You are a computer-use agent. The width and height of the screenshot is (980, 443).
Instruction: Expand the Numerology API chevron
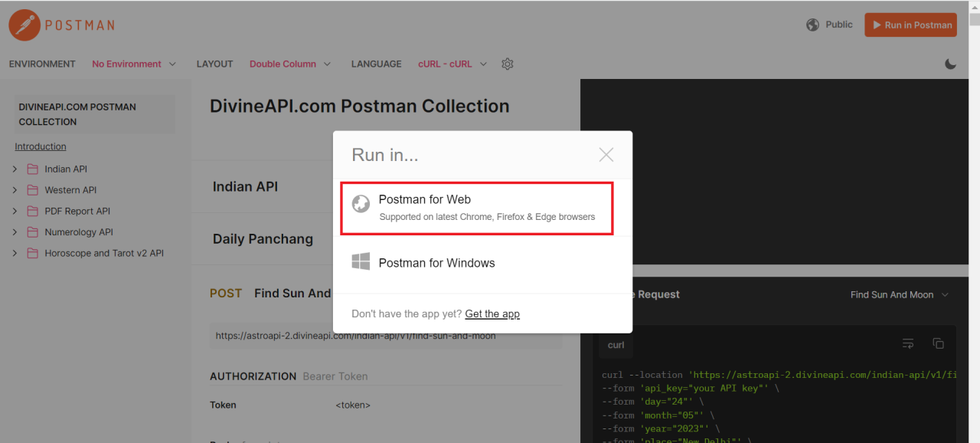15,232
